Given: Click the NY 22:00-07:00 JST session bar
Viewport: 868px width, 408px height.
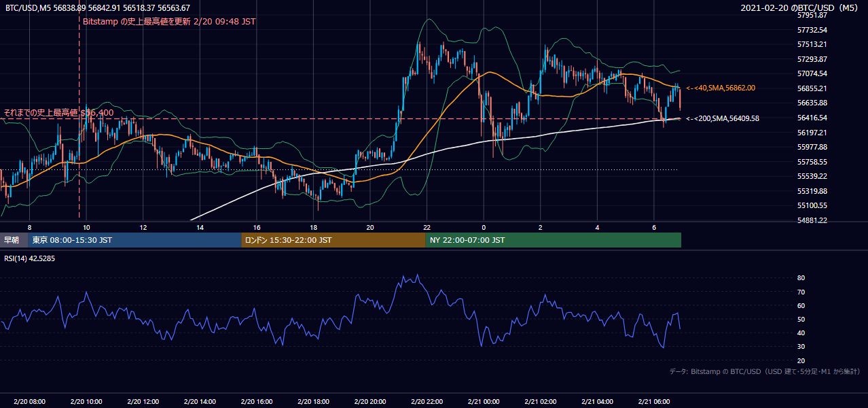Looking at the screenshot, I should [554, 240].
